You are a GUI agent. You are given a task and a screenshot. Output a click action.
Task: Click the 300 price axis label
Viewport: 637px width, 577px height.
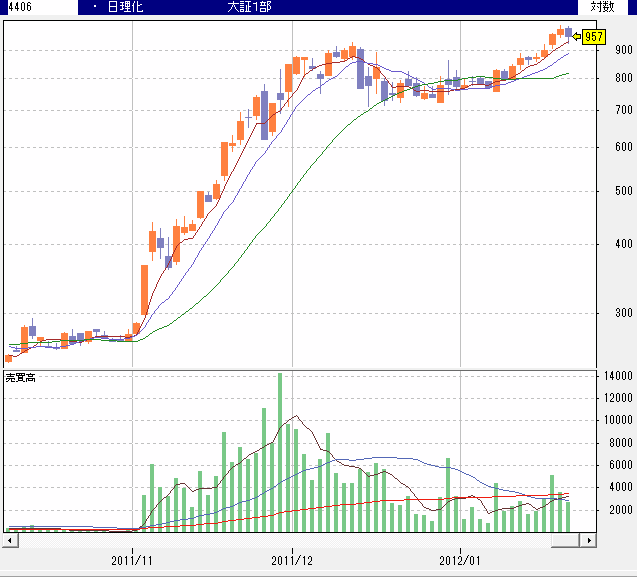click(x=624, y=313)
